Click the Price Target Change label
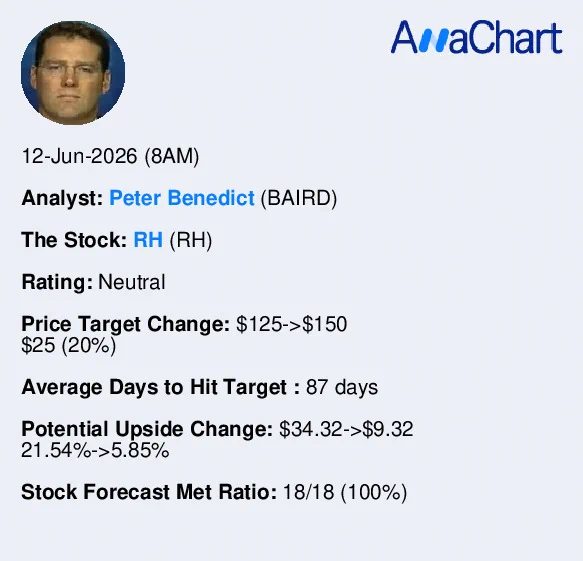This screenshot has height=561, width=583. click(x=126, y=324)
